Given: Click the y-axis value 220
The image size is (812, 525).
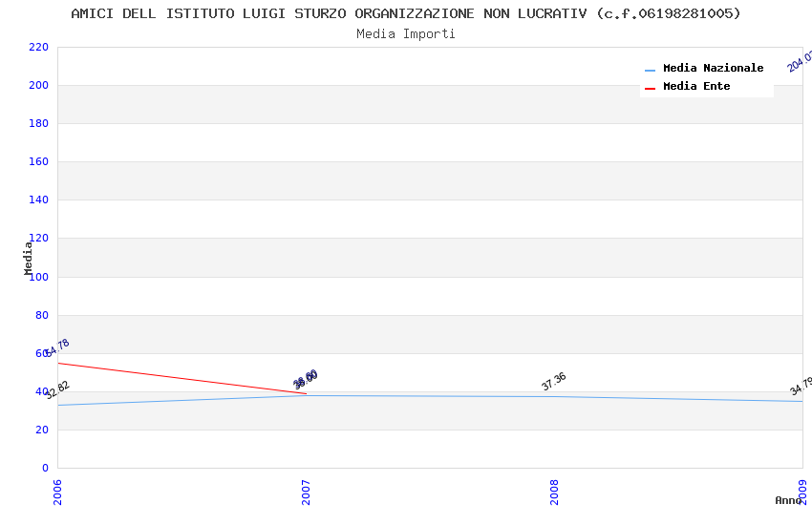Looking at the screenshot, I should click(38, 47).
